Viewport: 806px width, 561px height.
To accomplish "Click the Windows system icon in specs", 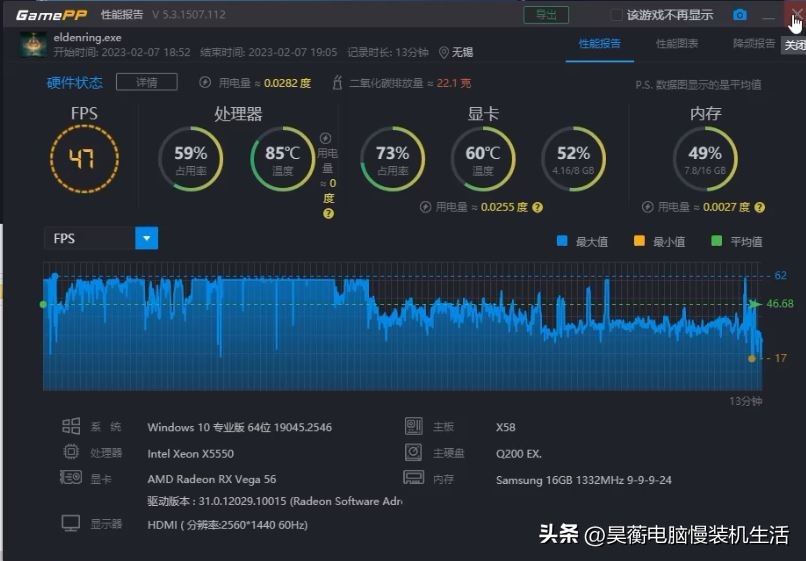I will click(71, 426).
